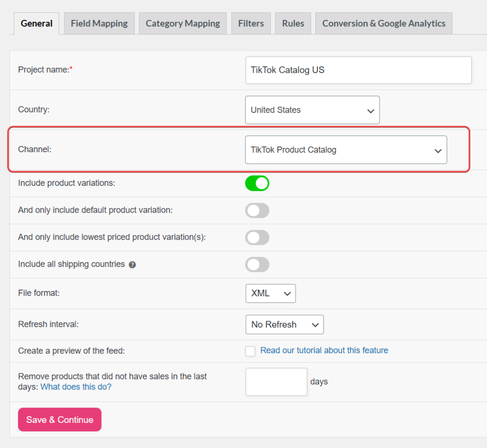Click the shipping countries help icon
This screenshot has height=448, width=487.
(x=132, y=265)
